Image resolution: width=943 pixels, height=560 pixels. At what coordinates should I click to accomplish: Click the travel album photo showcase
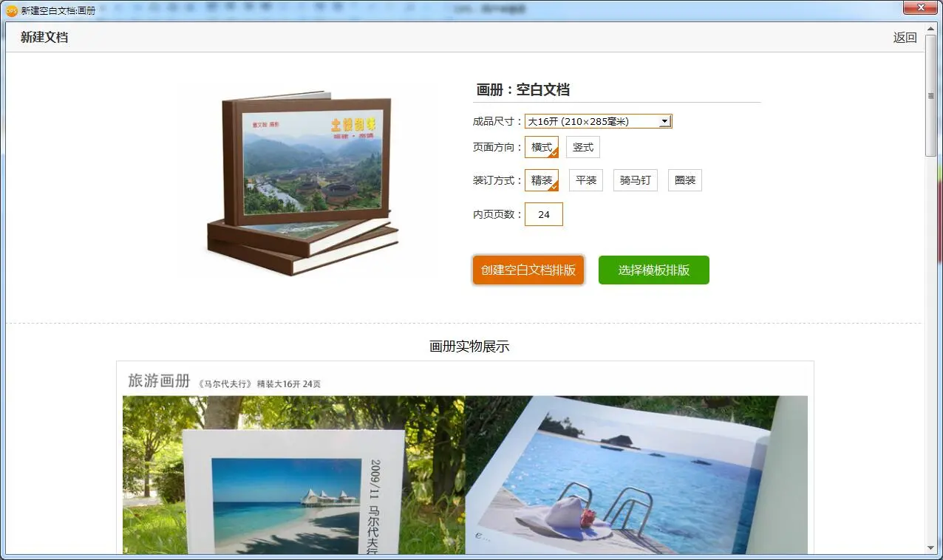click(x=465, y=474)
